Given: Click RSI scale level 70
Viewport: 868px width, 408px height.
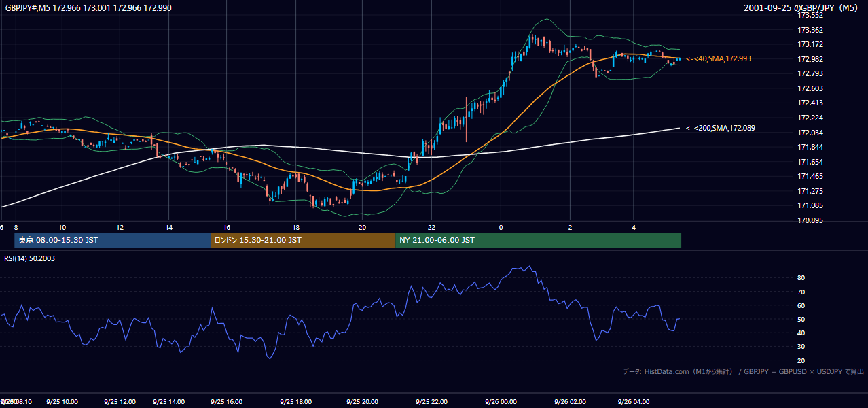Looking at the screenshot, I should click(x=801, y=292).
